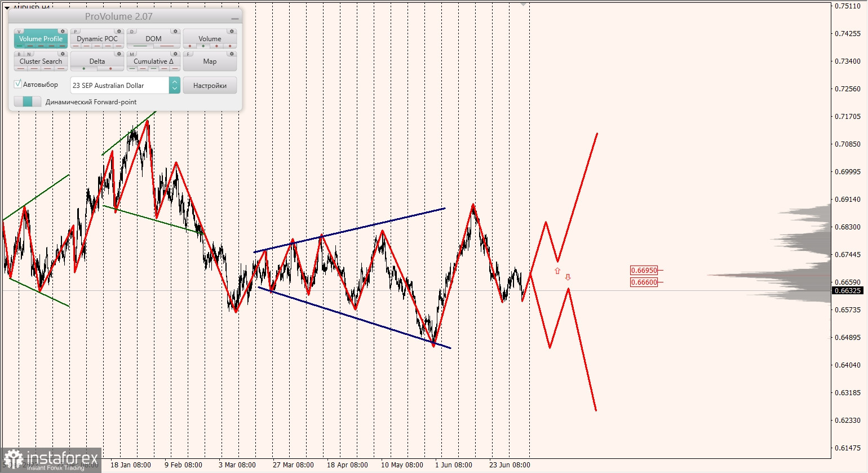
Task: Click the V hotkey tag on Volume Profile
Action: click(19, 32)
